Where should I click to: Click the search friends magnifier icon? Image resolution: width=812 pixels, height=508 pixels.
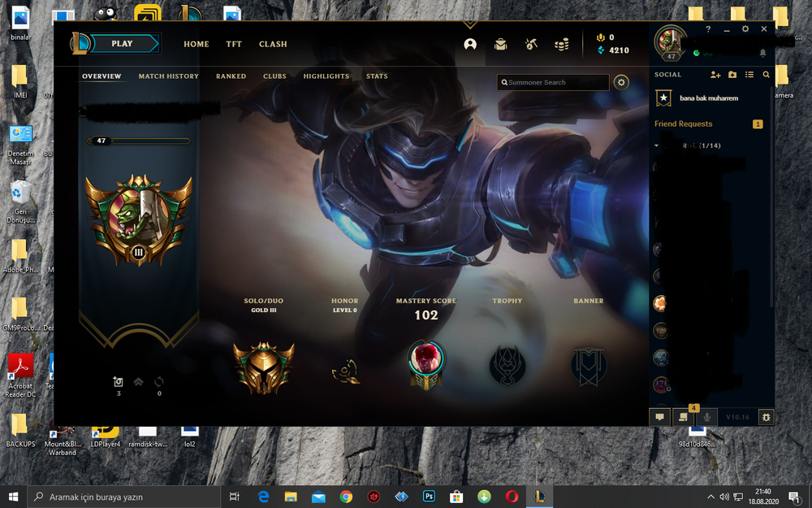click(x=766, y=75)
